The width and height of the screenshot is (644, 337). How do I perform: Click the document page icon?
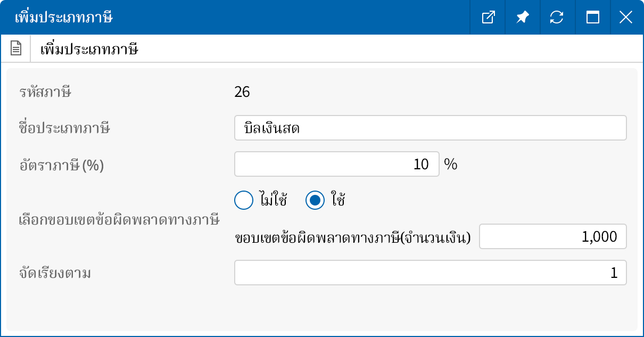click(x=16, y=48)
